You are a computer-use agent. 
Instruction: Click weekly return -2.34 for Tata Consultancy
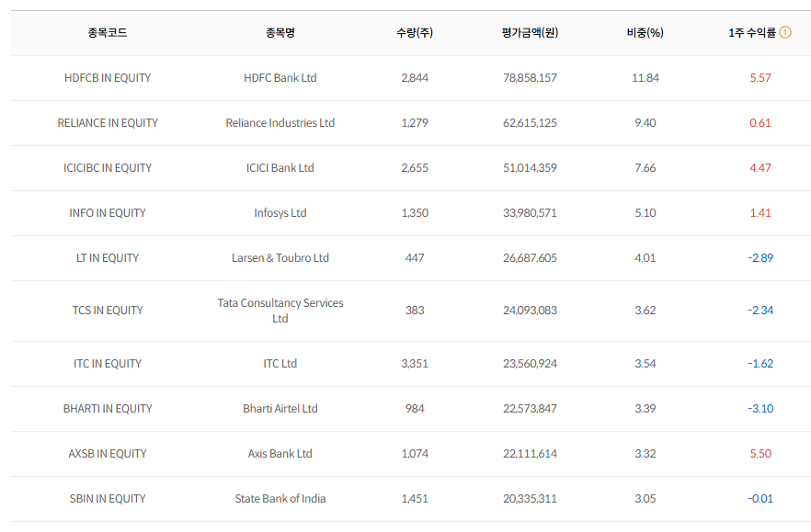(760, 311)
